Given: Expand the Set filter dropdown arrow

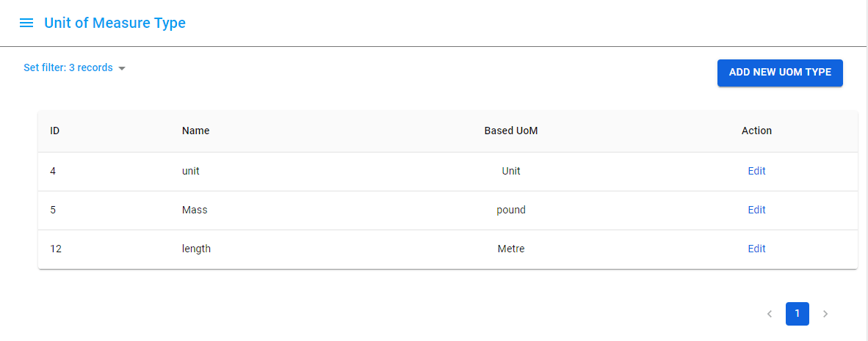Looking at the screenshot, I should (122, 68).
